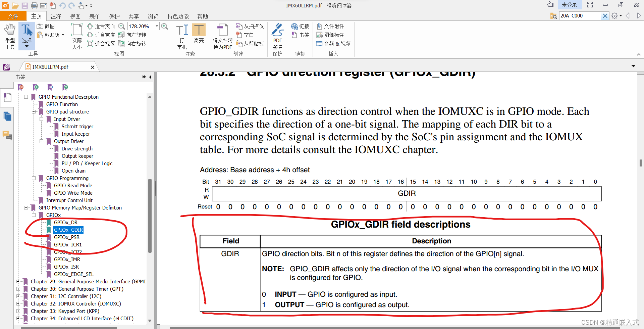Click Fit Page (适合页面)
This screenshot has height=329, width=644.
click(x=101, y=26)
